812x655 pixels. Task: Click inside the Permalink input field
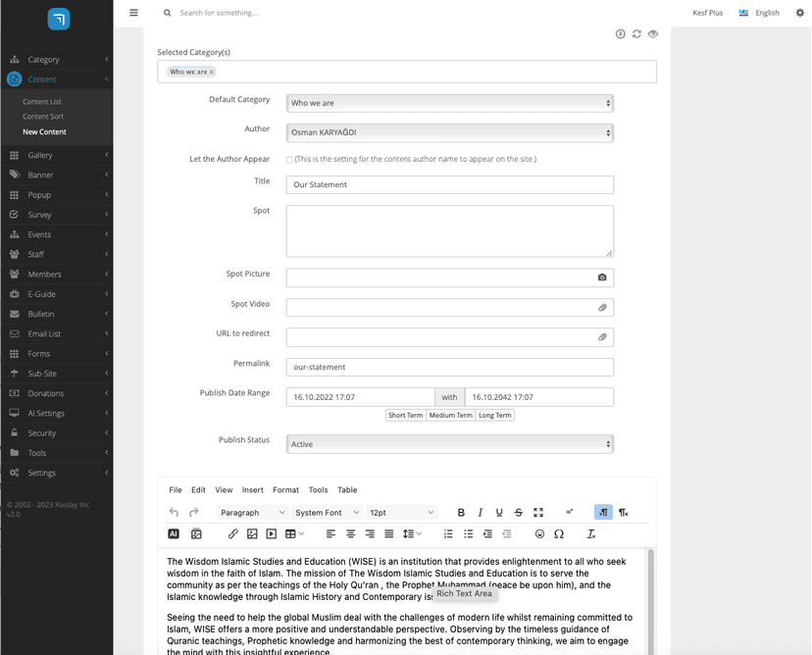pyautogui.click(x=448, y=366)
